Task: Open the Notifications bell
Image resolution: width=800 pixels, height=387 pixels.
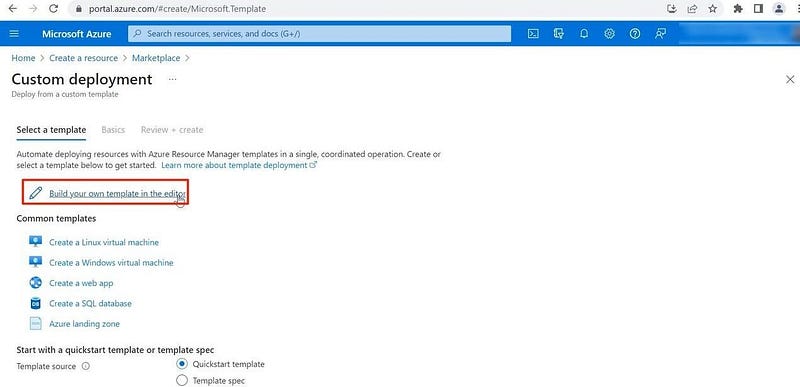Action: point(584,34)
